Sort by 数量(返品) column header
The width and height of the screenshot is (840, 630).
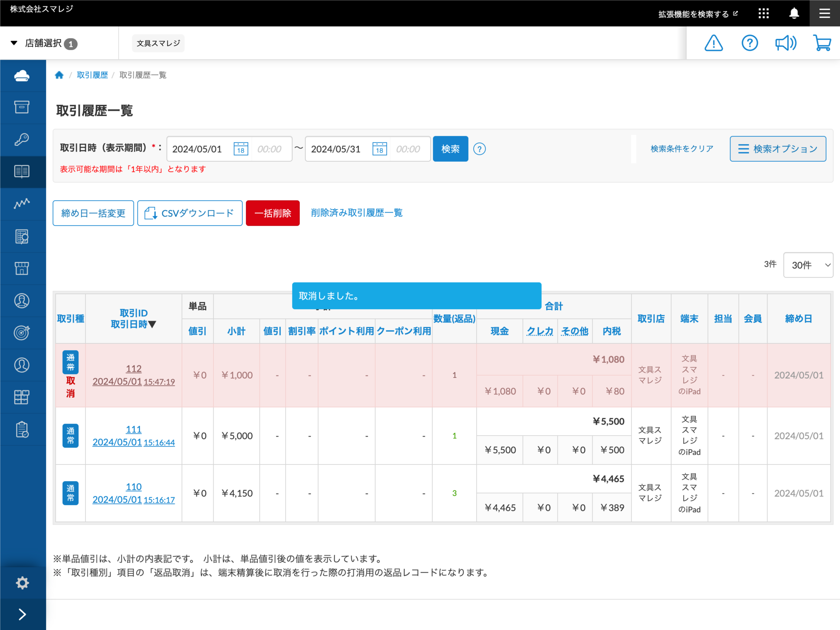[x=454, y=319]
